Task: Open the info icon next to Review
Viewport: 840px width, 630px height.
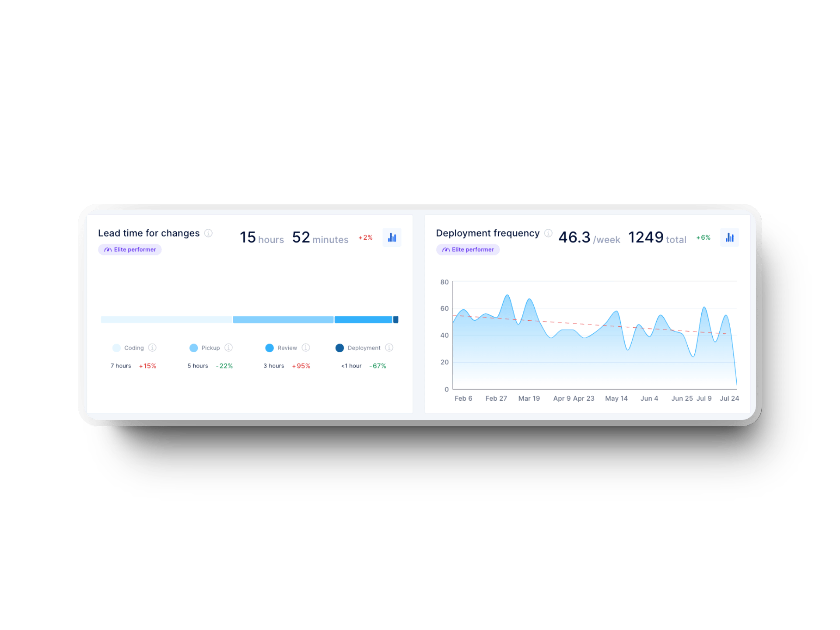Action: point(305,347)
